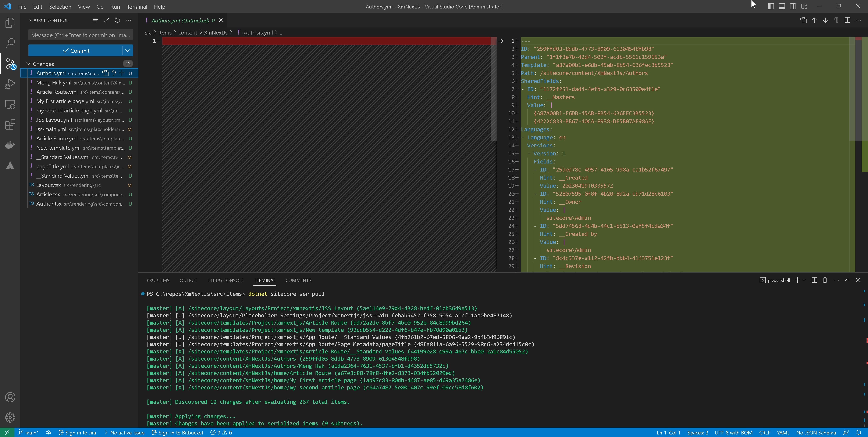This screenshot has width=868, height=437.
Task: Stage changes for Authors.yml with plus icon
Action: click(x=122, y=73)
